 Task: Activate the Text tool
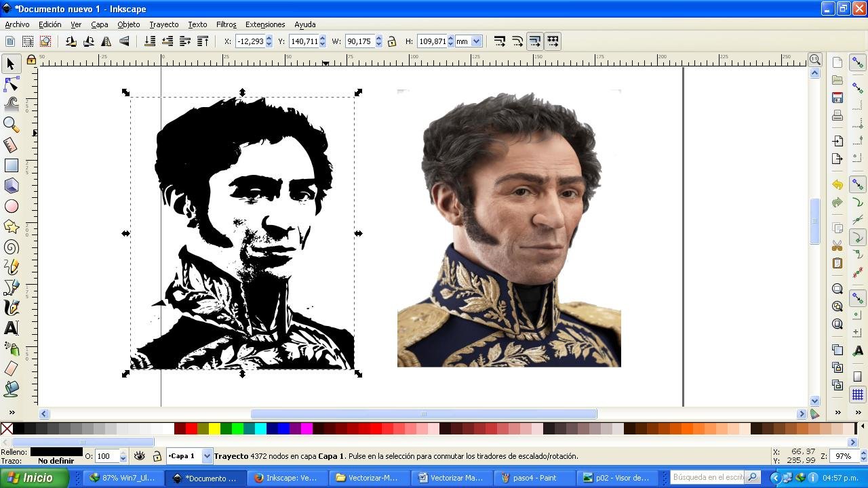click(x=11, y=328)
